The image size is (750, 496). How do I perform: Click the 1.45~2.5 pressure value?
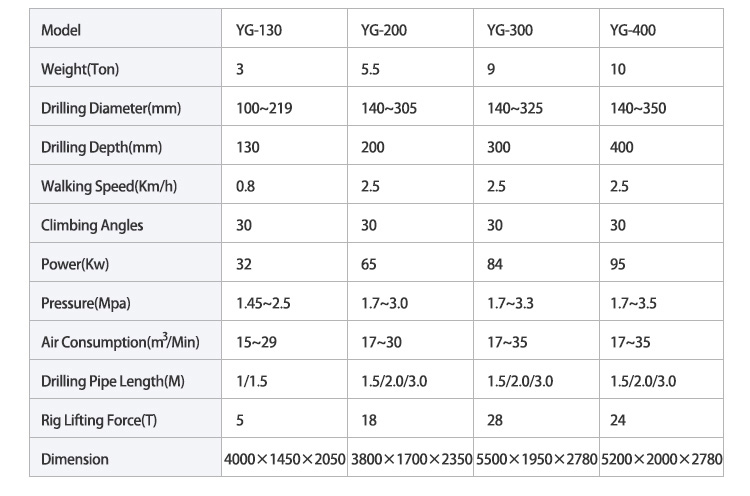pos(264,303)
